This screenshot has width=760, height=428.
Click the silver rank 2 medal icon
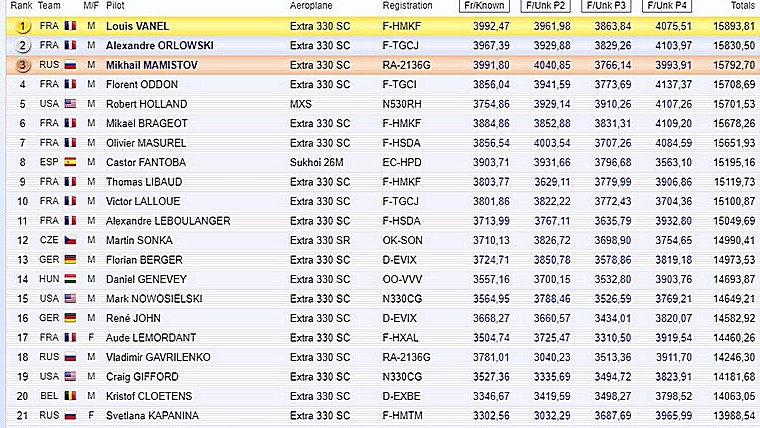pyautogui.click(x=22, y=46)
